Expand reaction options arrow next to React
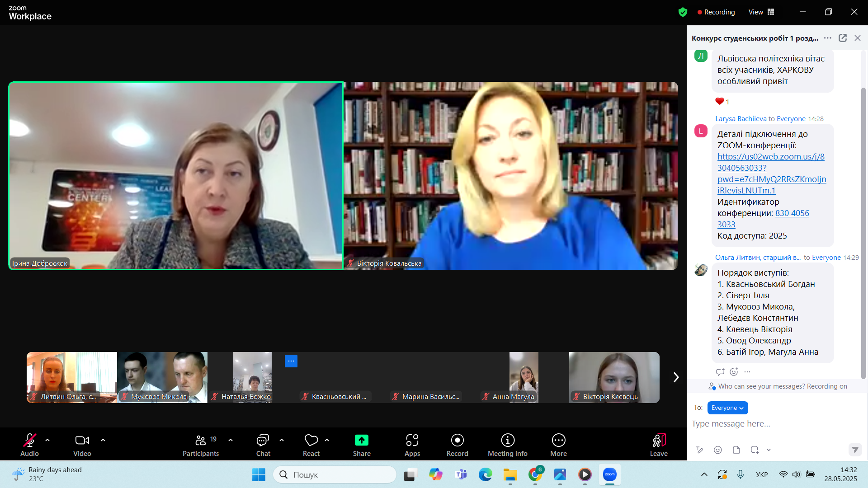This screenshot has height=488, width=868. (327, 440)
